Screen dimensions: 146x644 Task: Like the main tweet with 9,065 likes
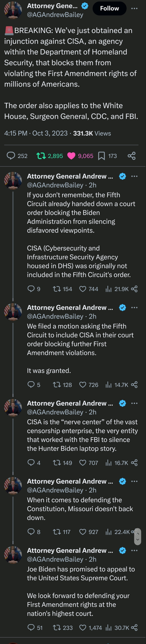click(71, 156)
